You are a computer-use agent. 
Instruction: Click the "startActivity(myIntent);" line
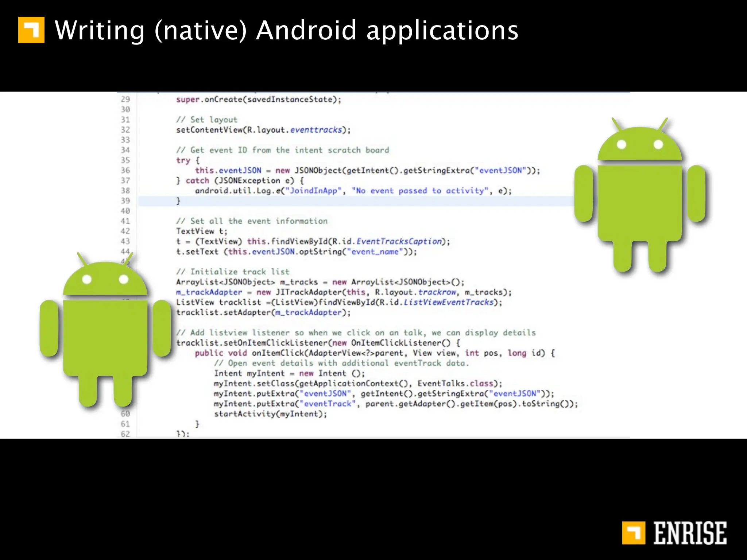[x=271, y=414]
